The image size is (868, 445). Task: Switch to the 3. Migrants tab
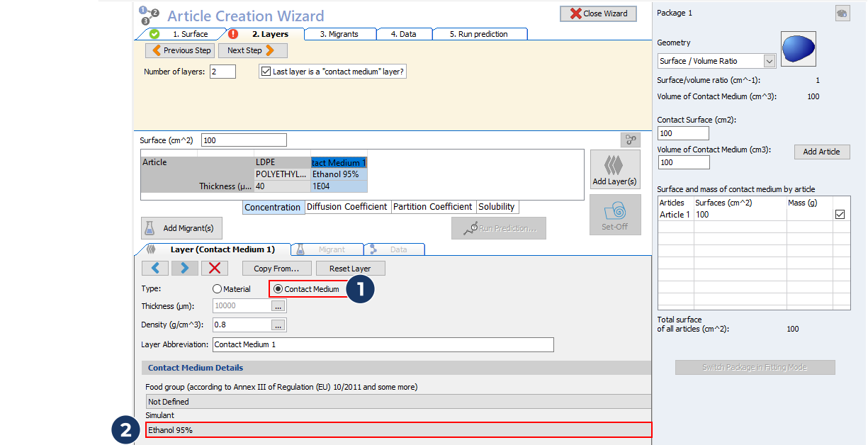click(x=339, y=34)
